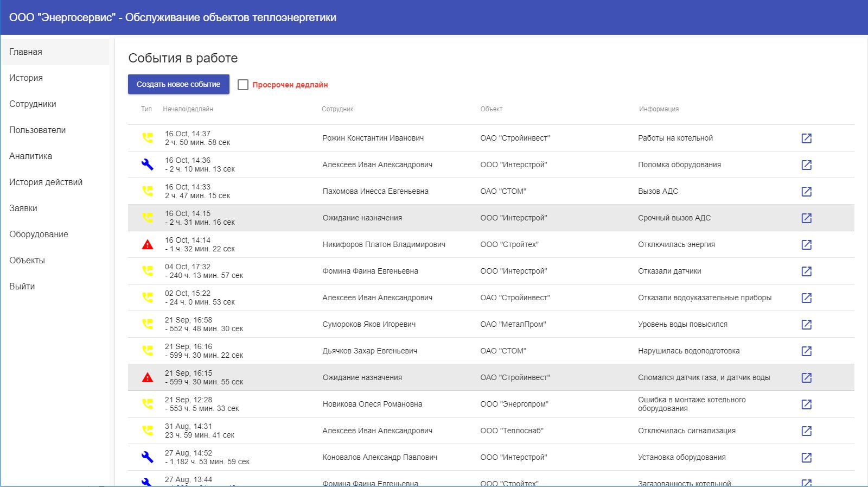Click the 16 Oct, 14:37 date cell

188,134
